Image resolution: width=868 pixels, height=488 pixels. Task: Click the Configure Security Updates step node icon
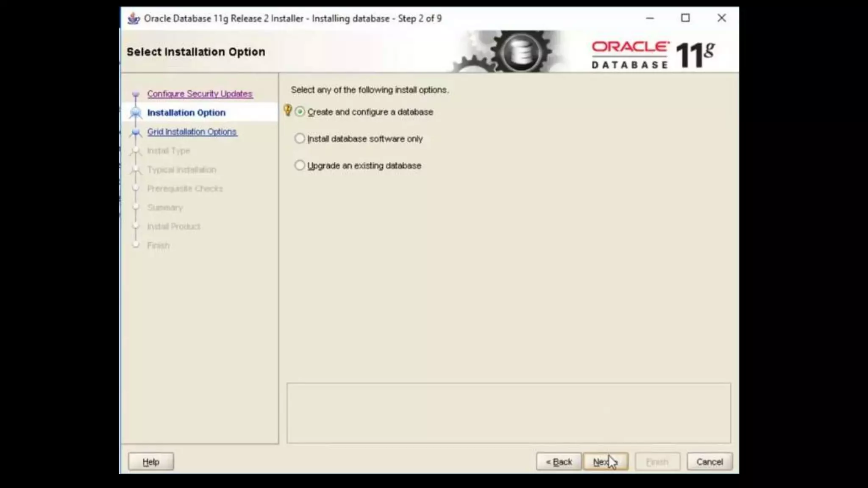[x=136, y=94]
